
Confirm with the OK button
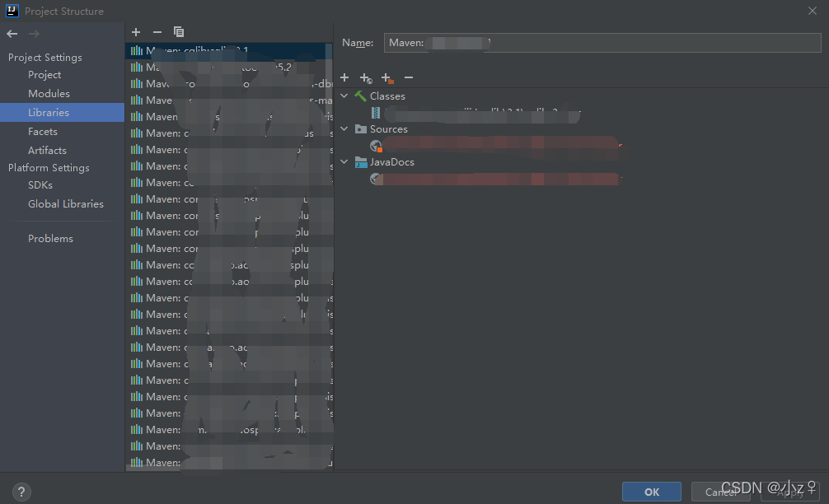pyautogui.click(x=651, y=492)
